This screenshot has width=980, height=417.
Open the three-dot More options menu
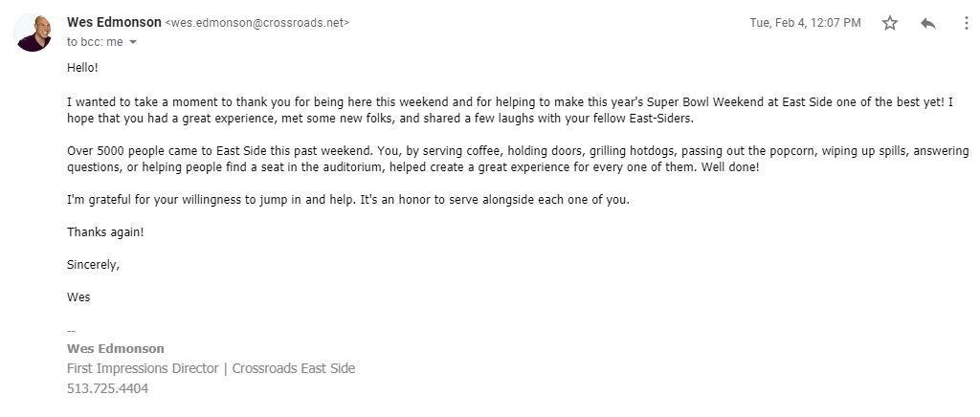click(x=966, y=23)
